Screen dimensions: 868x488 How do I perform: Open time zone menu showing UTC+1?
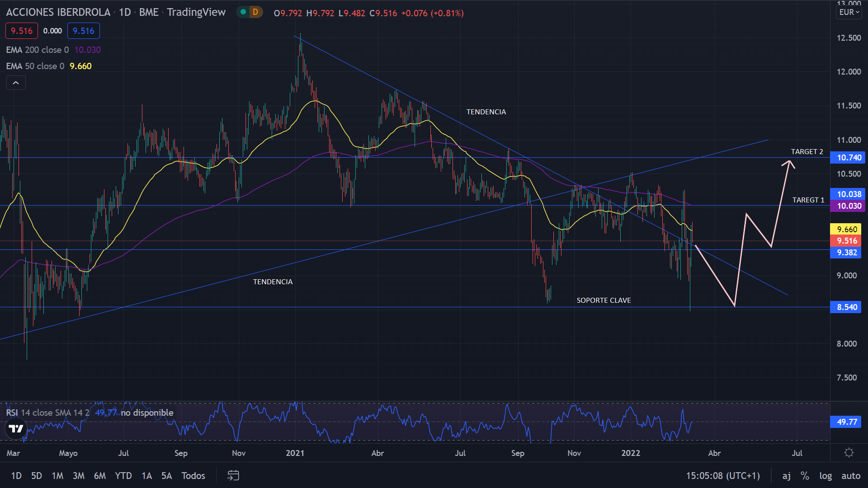[722, 475]
